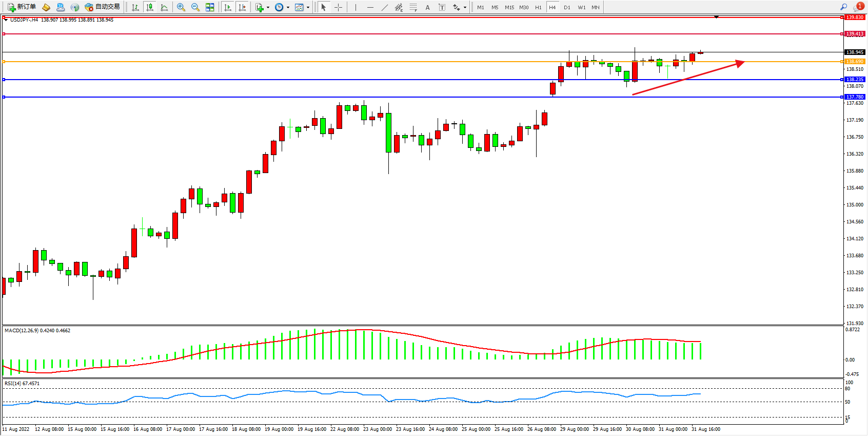The width and height of the screenshot is (868, 436).
Task: Select the text label tool
Action: coord(442,7)
